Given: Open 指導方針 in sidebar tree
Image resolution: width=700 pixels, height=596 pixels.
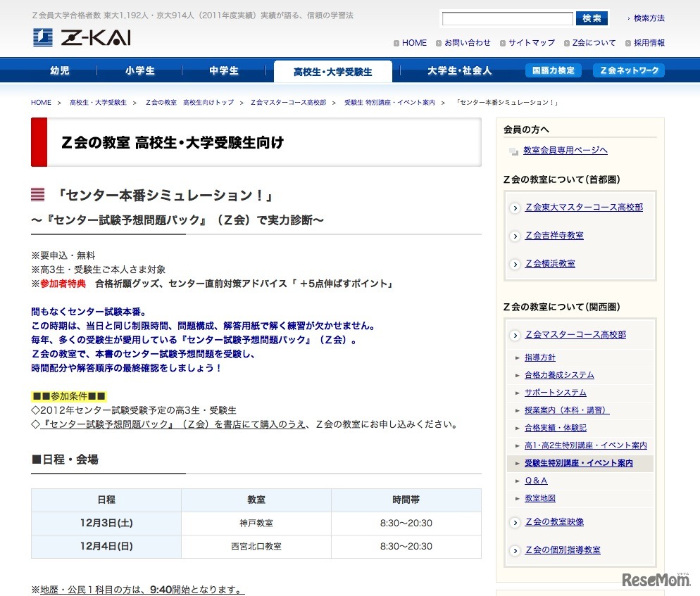Looking at the screenshot, I should (x=539, y=357).
